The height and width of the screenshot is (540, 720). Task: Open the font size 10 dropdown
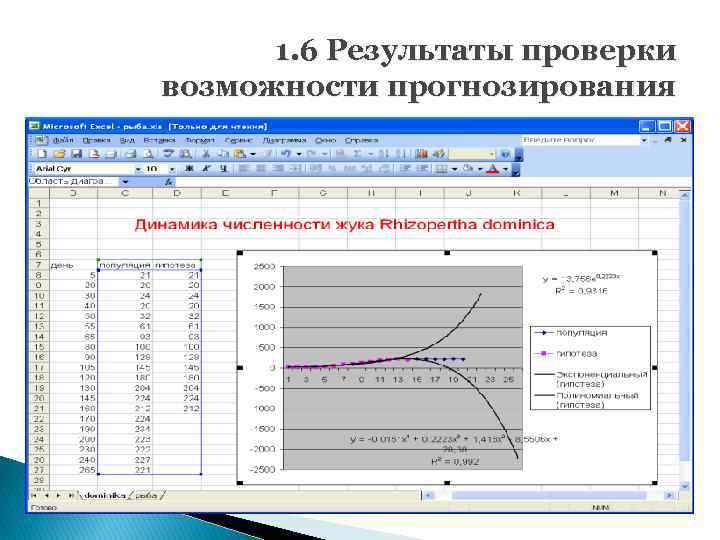pos(172,169)
